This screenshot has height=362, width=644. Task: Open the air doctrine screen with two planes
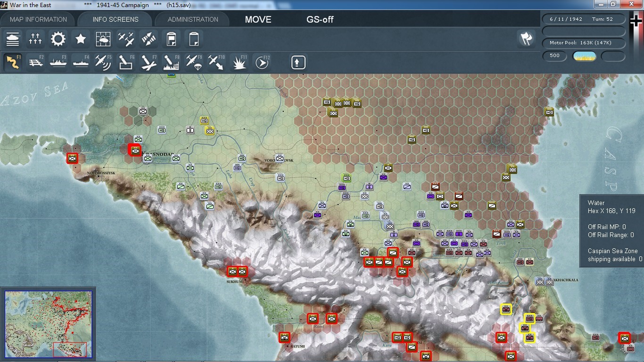[126, 39]
